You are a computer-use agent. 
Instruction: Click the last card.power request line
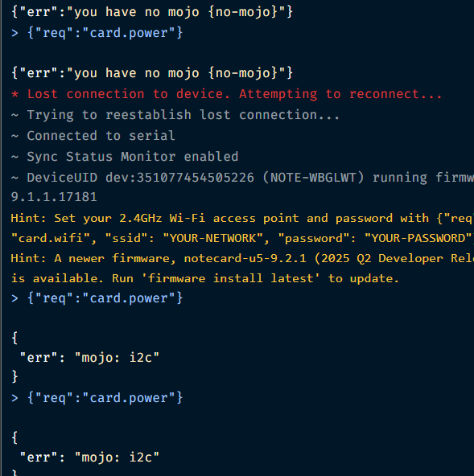coord(97,398)
